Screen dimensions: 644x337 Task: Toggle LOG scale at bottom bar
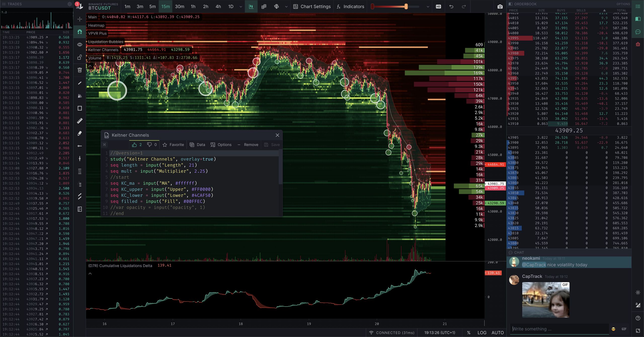click(x=482, y=332)
